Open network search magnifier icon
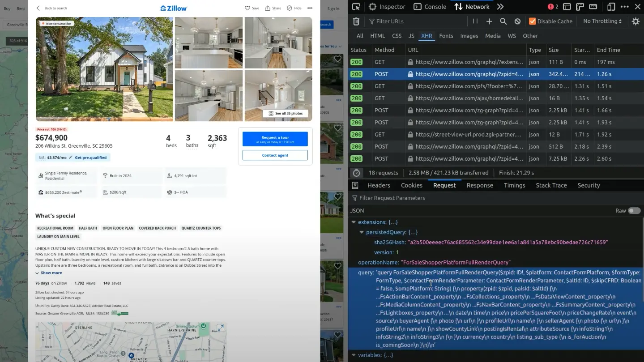 tap(503, 21)
